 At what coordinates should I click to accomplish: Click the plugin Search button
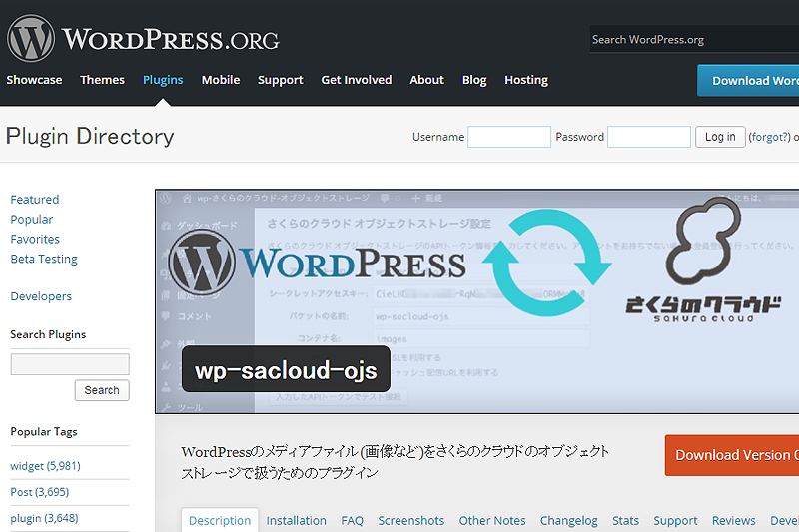pyautogui.click(x=102, y=390)
